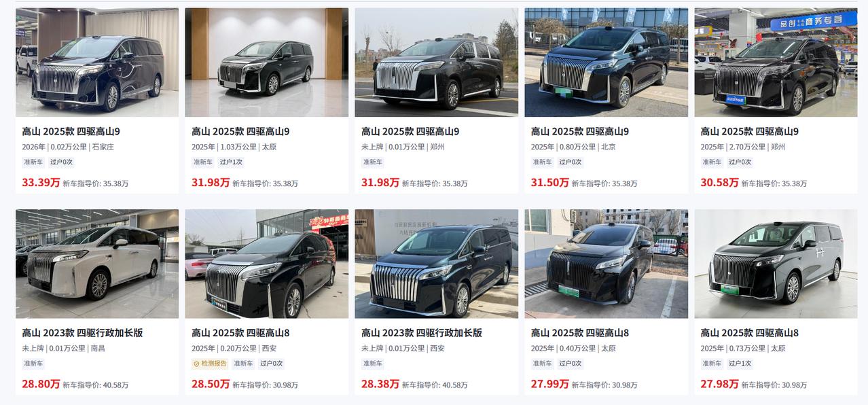Open the 0.40万公里 Taiyuan car thumbnail
Viewport: 868px width, 405px height.
607,264
